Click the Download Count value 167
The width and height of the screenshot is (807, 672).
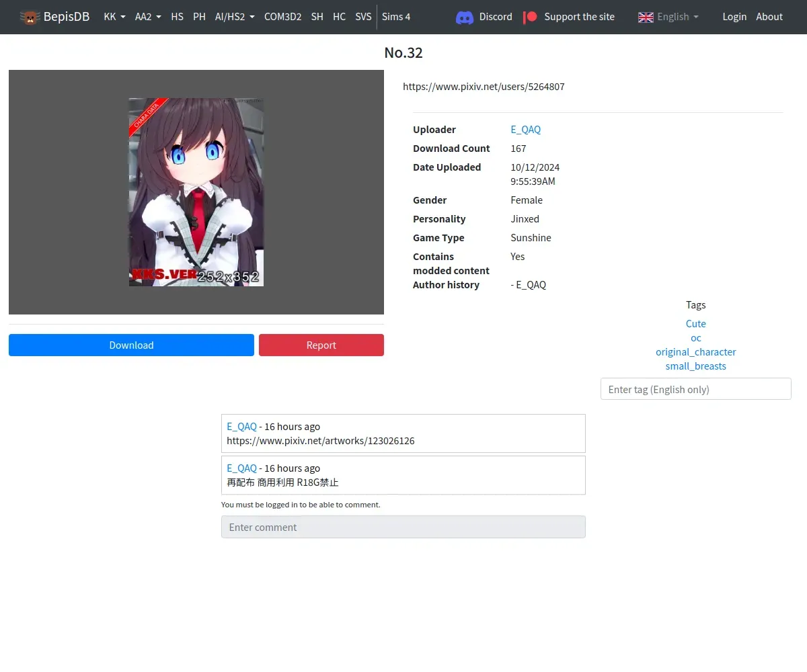(518, 149)
